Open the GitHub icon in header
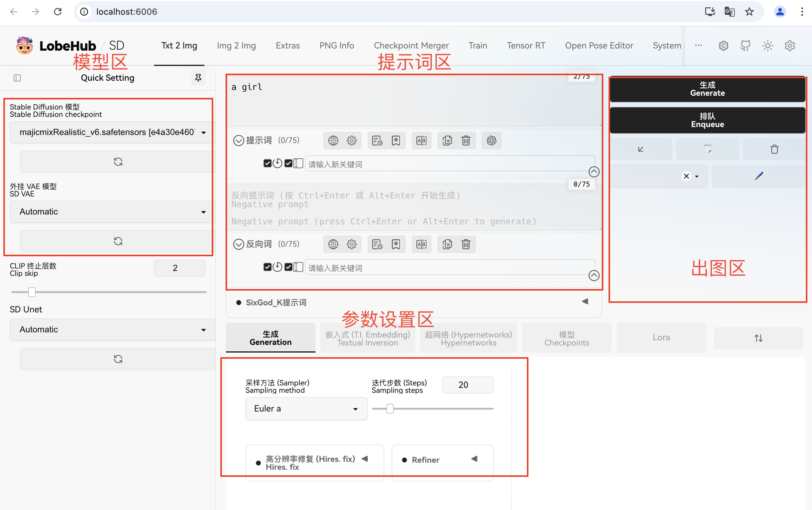Image resolution: width=812 pixels, height=510 pixels. [x=745, y=45]
